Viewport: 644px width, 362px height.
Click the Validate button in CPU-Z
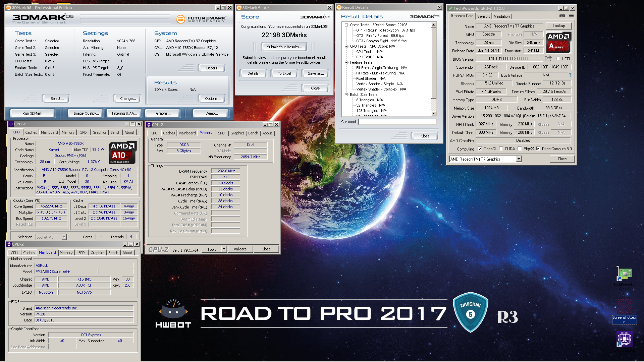(240, 249)
